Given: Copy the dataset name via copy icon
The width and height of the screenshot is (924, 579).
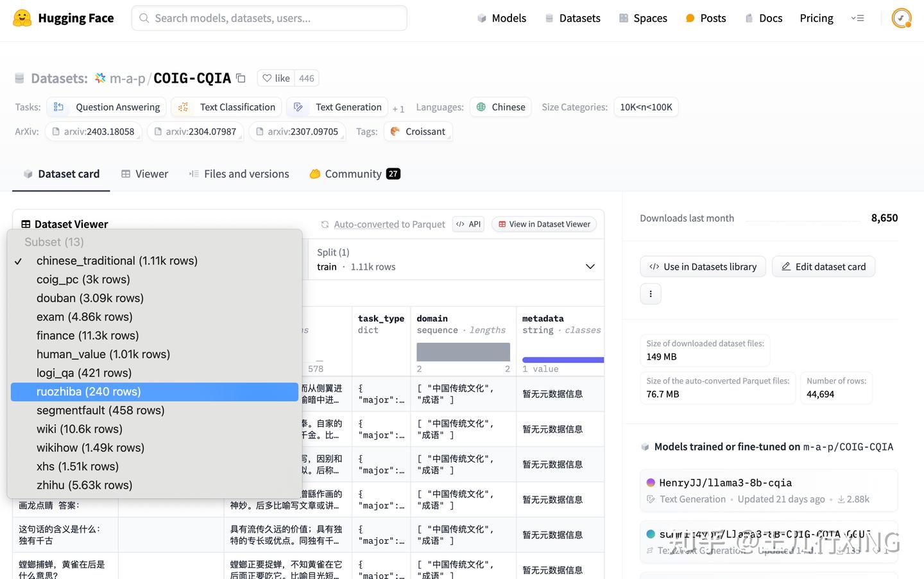Looking at the screenshot, I should [241, 77].
